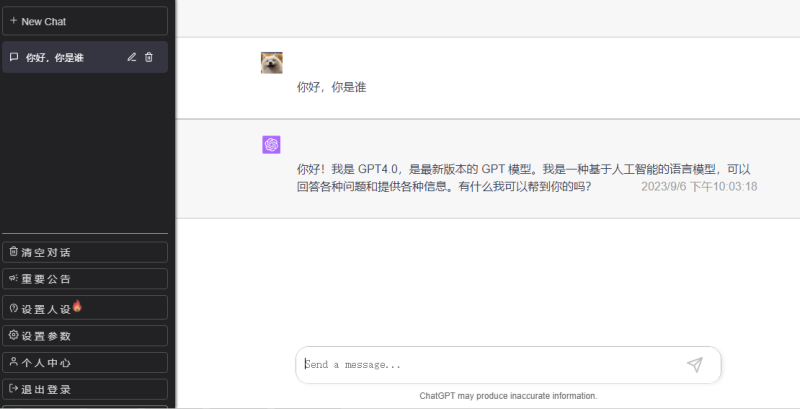
Task: Click the GPT4.0 assistant reply text
Action: [x=500, y=170]
